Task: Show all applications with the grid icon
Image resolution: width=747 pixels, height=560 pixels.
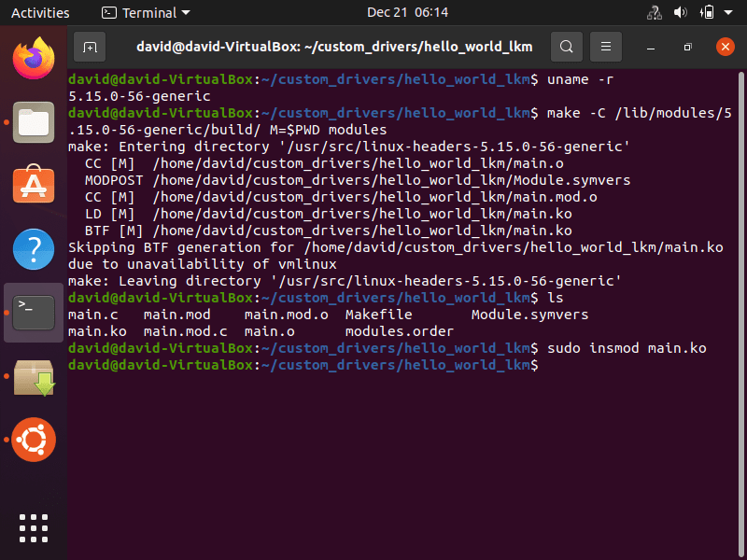Action: tap(33, 527)
